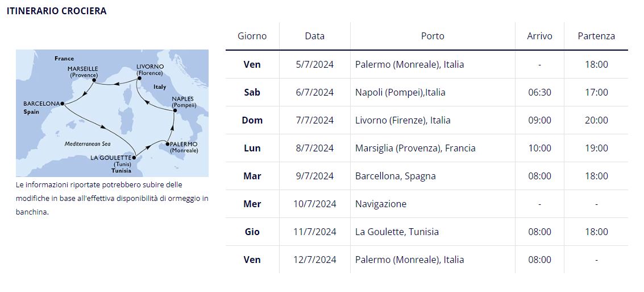
Task: Click the La Goulette, Tunisia port entry
Action: click(x=397, y=232)
